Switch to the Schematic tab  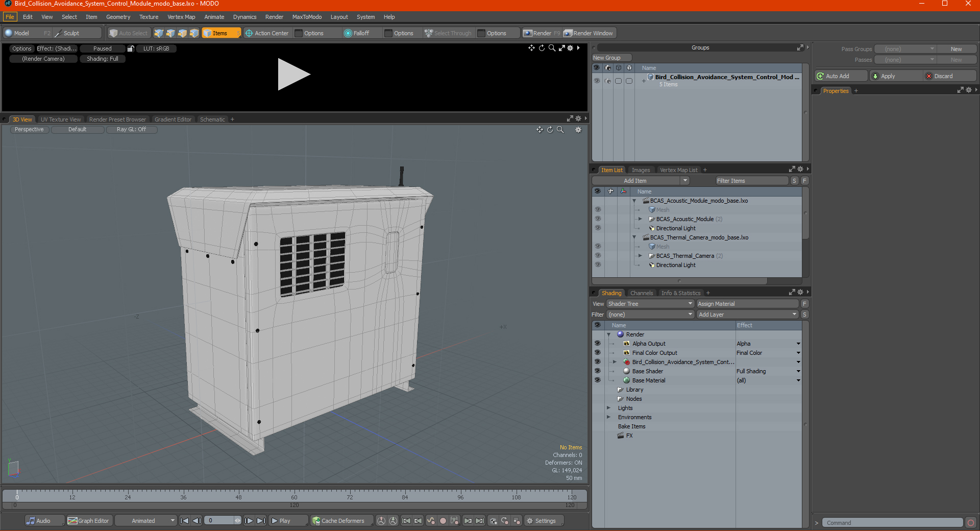click(212, 119)
